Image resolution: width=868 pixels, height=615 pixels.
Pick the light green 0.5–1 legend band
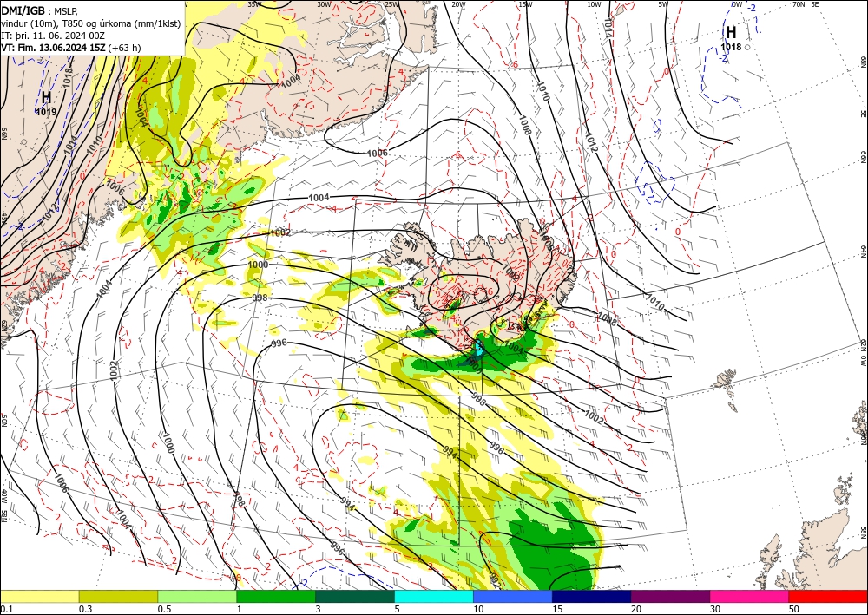point(197,596)
